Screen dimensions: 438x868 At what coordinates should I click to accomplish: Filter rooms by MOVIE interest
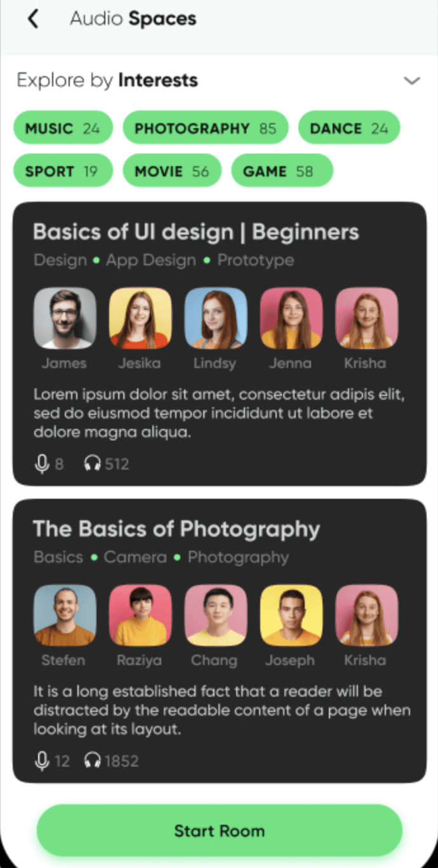tap(172, 171)
